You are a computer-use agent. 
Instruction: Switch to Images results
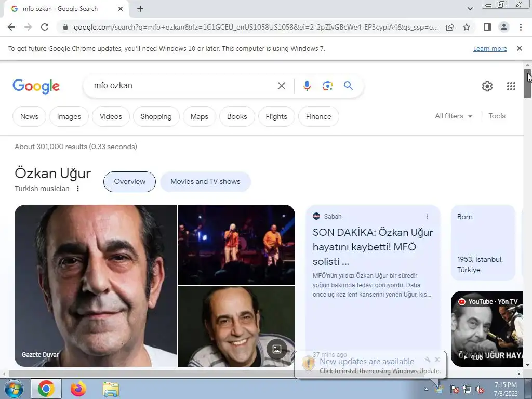69,116
